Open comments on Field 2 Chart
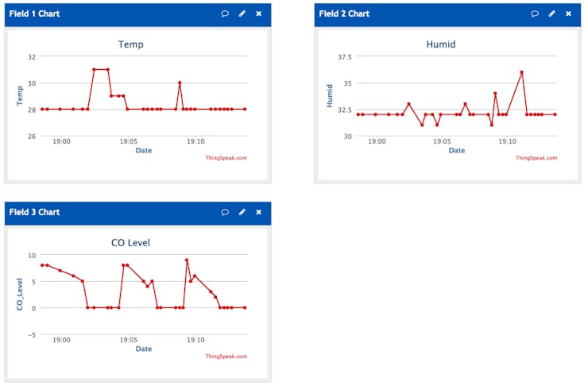The height and width of the screenshot is (386, 588). click(x=535, y=14)
